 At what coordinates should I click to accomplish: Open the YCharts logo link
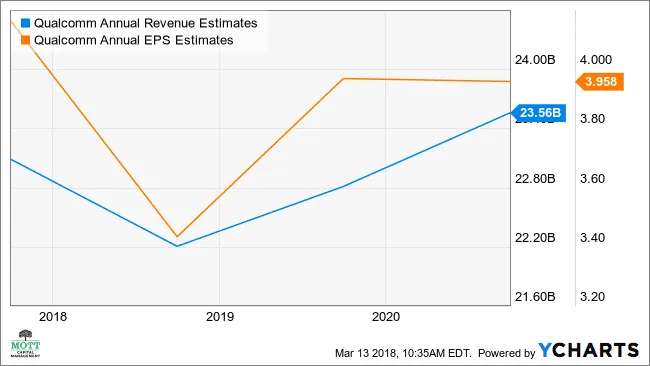589,350
